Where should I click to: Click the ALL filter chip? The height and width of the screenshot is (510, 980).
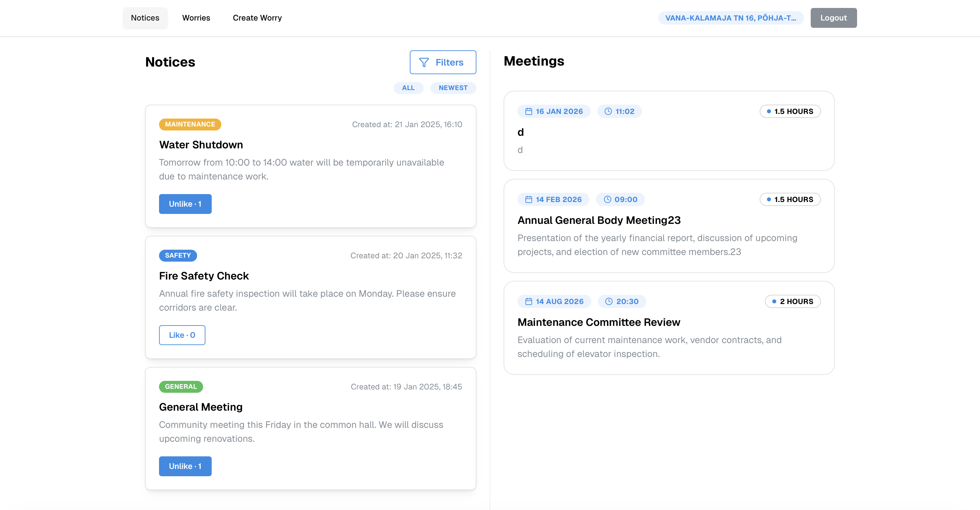(408, 88)
